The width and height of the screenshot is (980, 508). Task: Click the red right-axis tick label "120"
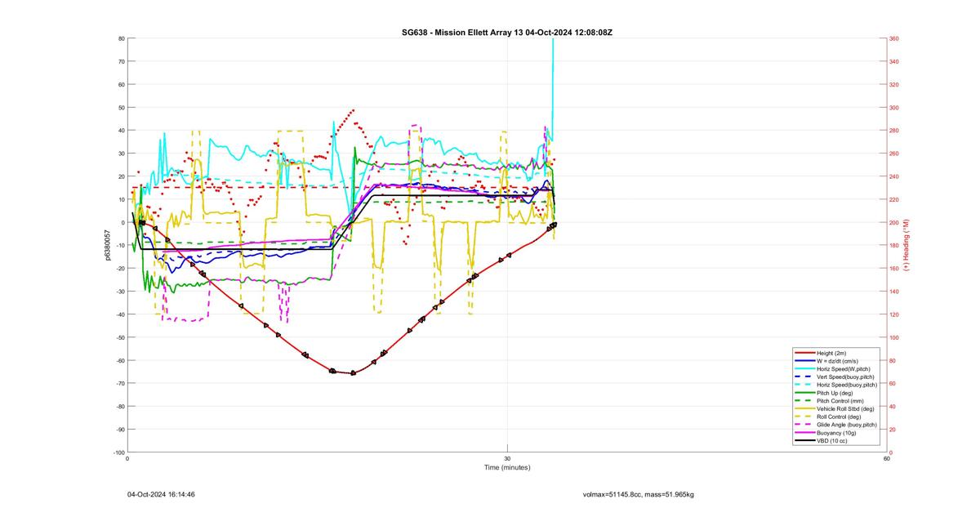coord(893,314)
